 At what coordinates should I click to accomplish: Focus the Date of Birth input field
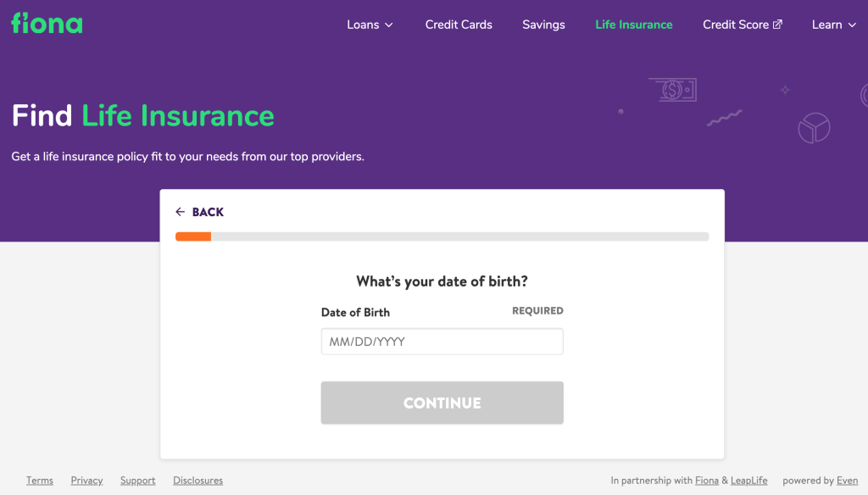tap(442, 341)
